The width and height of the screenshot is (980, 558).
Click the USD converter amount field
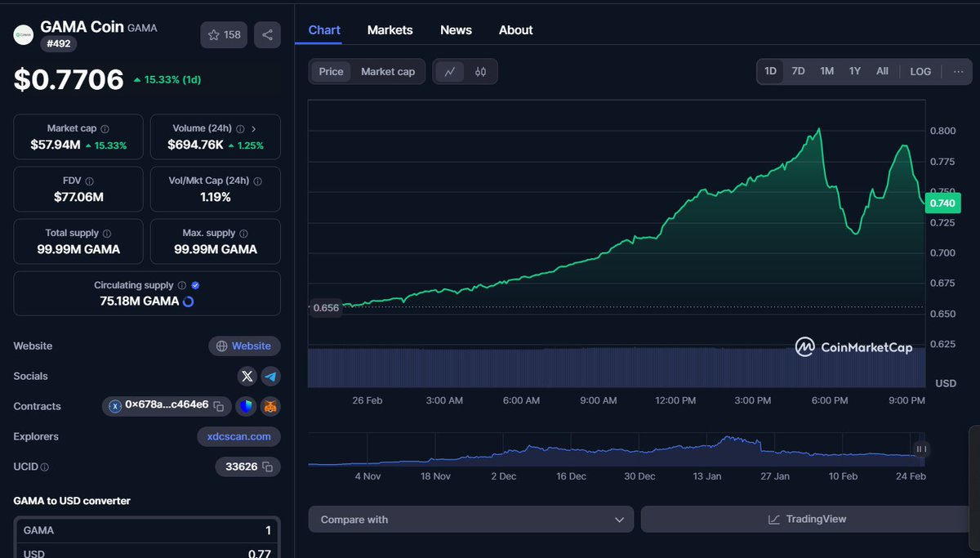tap(147, 552)
